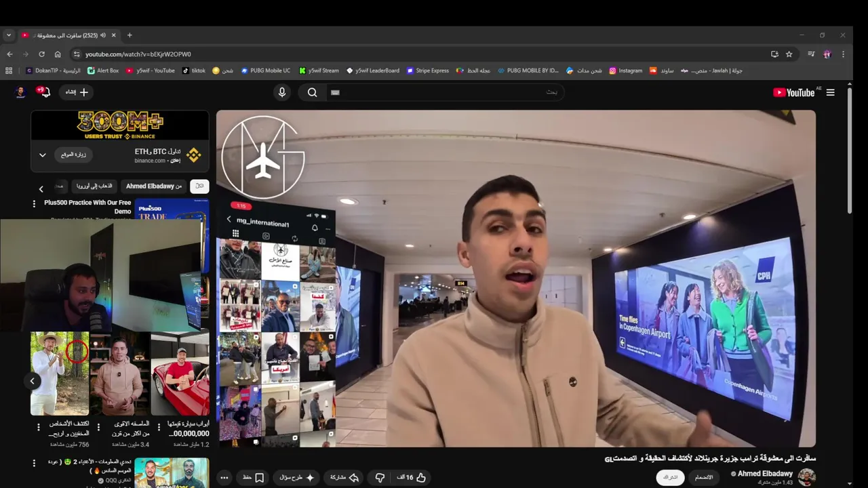Open the tab search dropdown
This screenshot has width=868, height=488.
tap(8, 35)
